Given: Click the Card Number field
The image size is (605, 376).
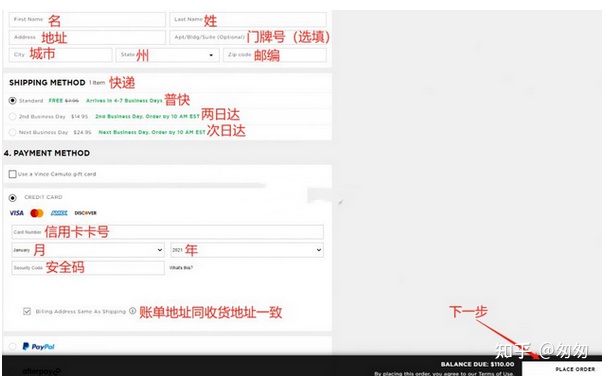Looking at the screenshot, I should coord(167,232).
